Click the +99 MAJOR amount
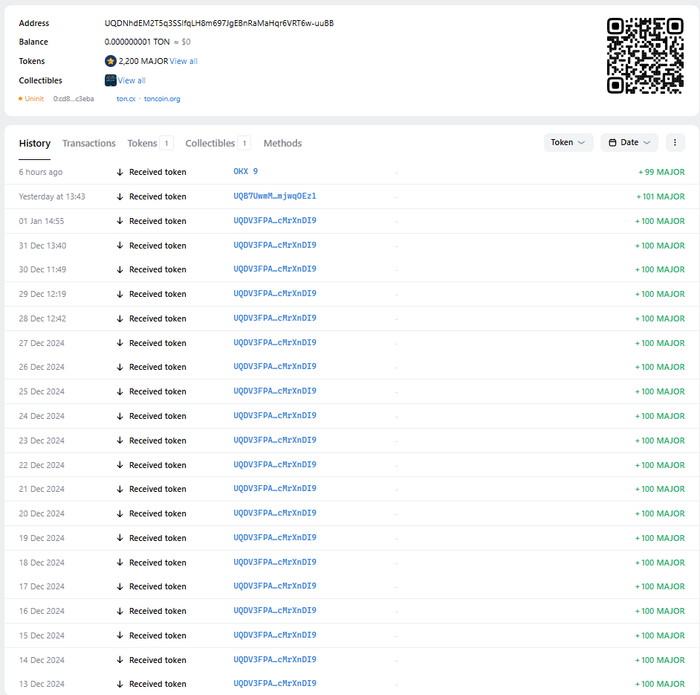 (x=662, y=172)
